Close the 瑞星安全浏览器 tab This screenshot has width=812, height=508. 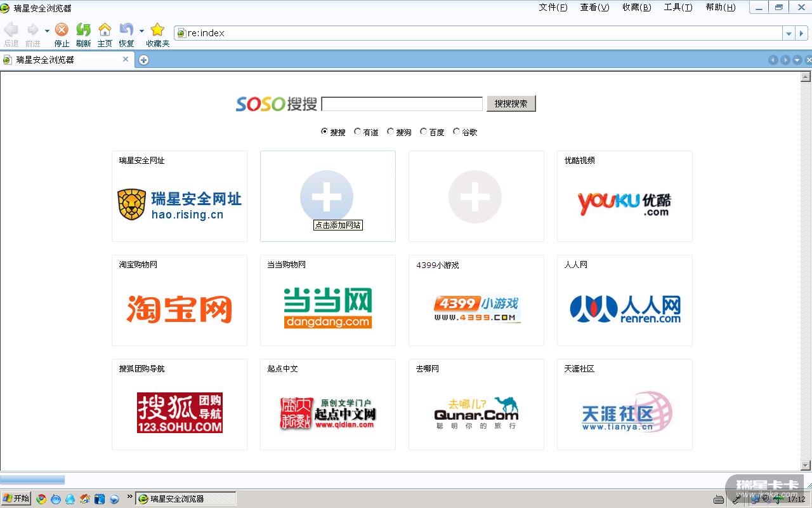point(126,59)
